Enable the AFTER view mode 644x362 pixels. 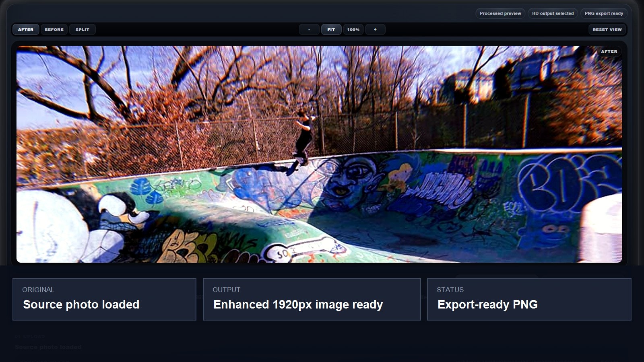(x=25, y=29)
